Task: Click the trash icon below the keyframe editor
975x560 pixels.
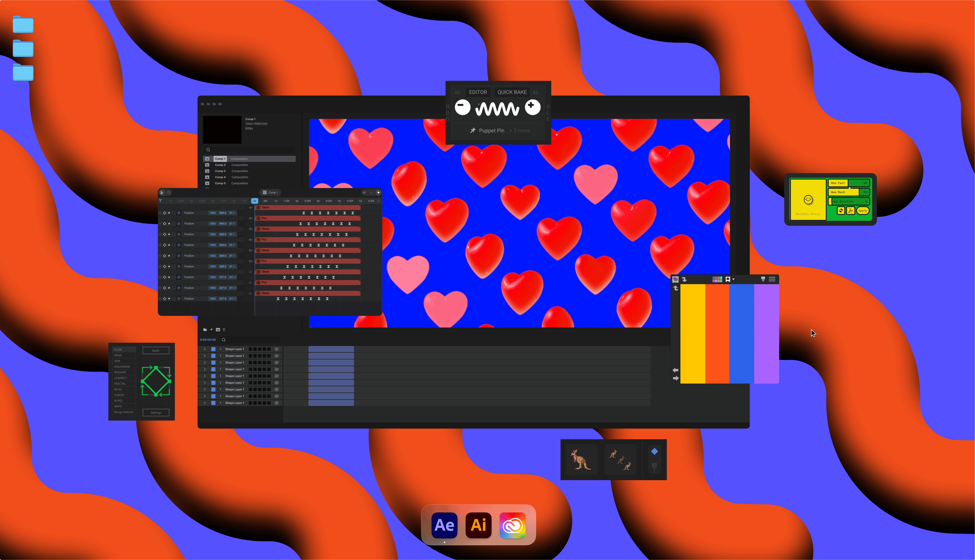Action: click(x=224, y=330)
